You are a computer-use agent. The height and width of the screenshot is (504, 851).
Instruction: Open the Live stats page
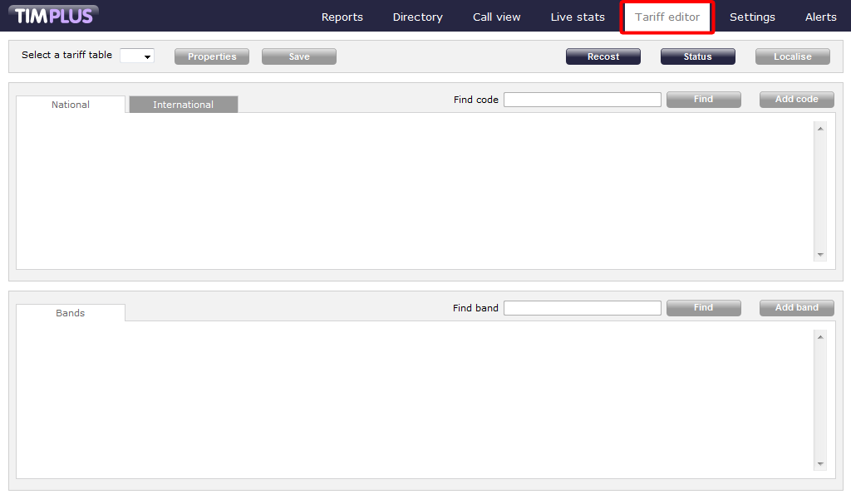(x=578, y=17)
